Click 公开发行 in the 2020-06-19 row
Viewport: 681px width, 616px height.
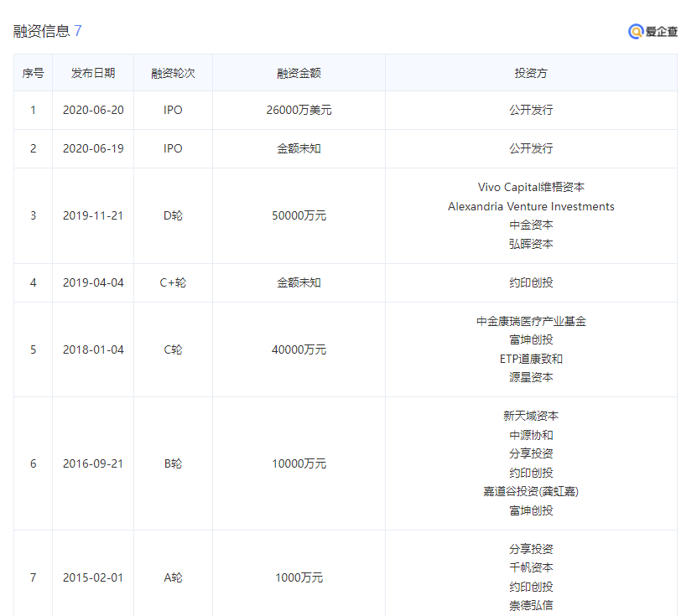pyautogui.click(x=531, y=148)
